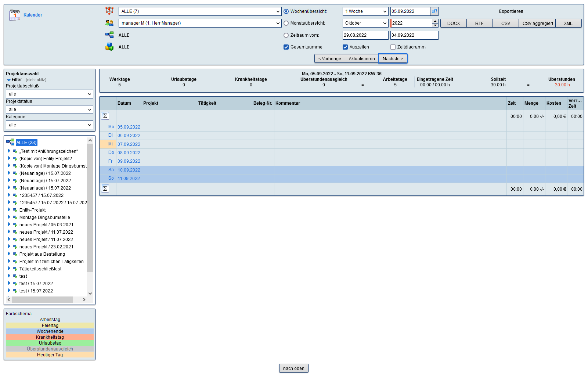Click the colored cubes icon beside ALLE

(x=109, y=47)
